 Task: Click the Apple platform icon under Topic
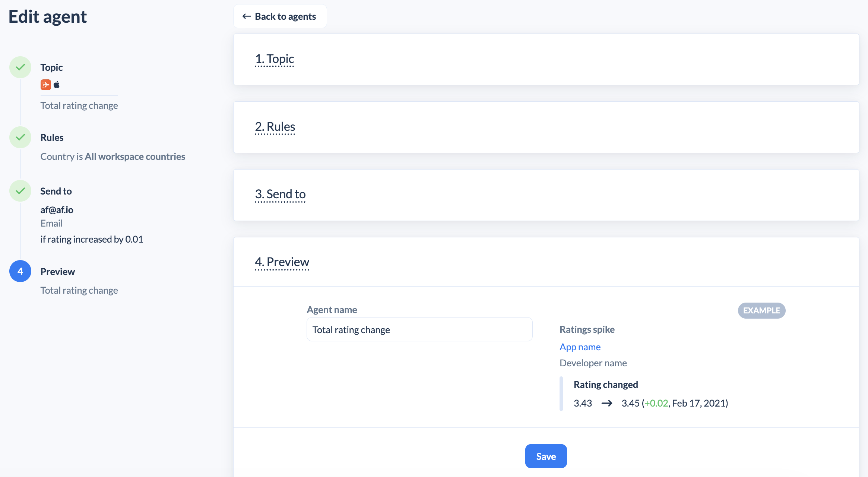point(57,85)
